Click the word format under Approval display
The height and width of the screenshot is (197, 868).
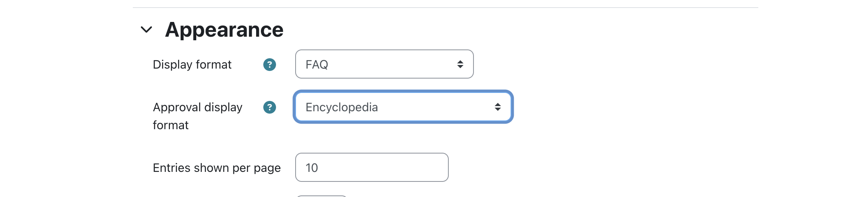point(171,125)
